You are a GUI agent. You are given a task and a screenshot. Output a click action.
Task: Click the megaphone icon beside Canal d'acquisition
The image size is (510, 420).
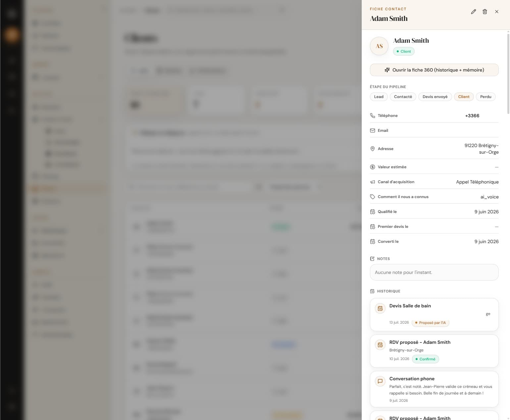point(373,182)
